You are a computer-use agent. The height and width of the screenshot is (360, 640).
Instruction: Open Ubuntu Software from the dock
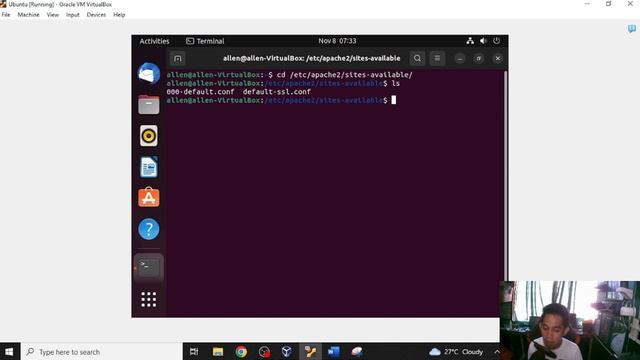pos(149,198)
